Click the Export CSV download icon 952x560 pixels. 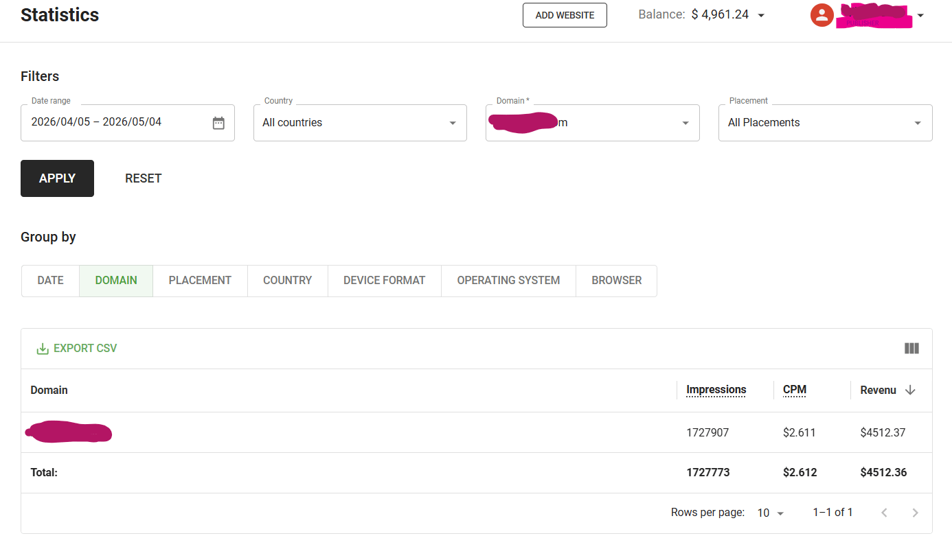click(x=43, y=349)
